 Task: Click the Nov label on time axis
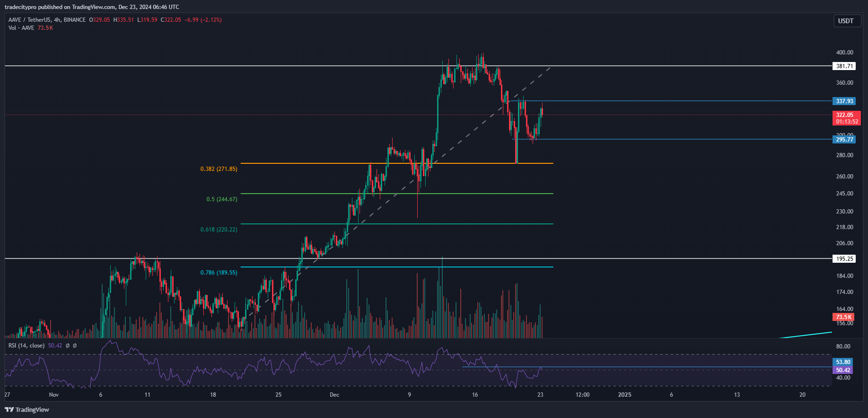54,395
